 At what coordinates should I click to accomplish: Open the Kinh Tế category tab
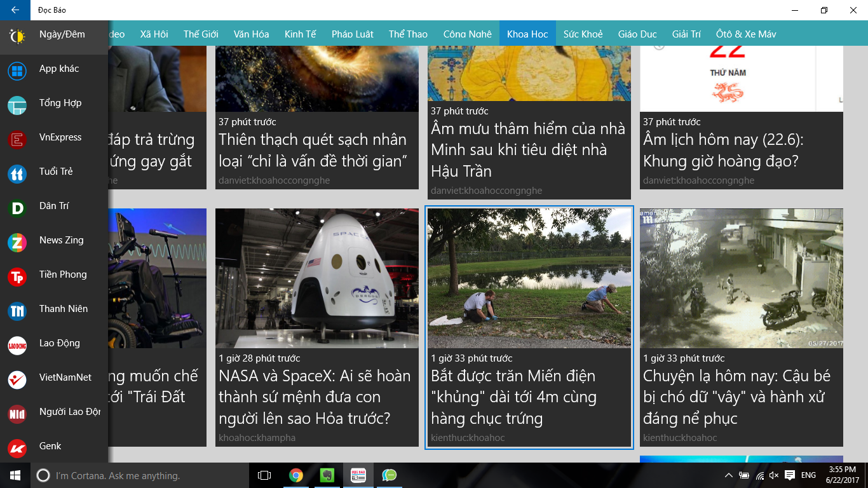tap(300, 34)
